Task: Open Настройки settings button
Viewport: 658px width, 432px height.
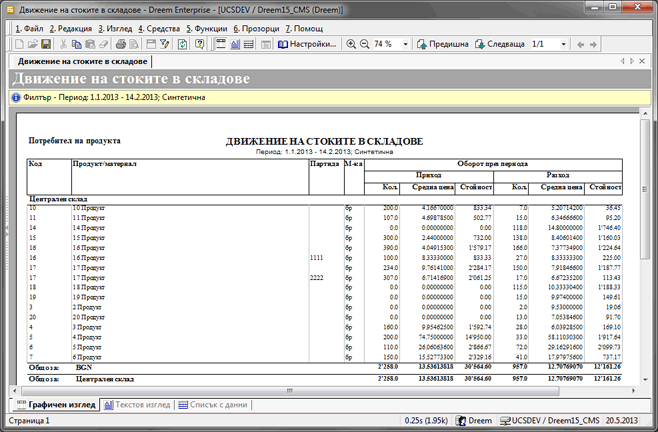Action: (x=307, y=44)
